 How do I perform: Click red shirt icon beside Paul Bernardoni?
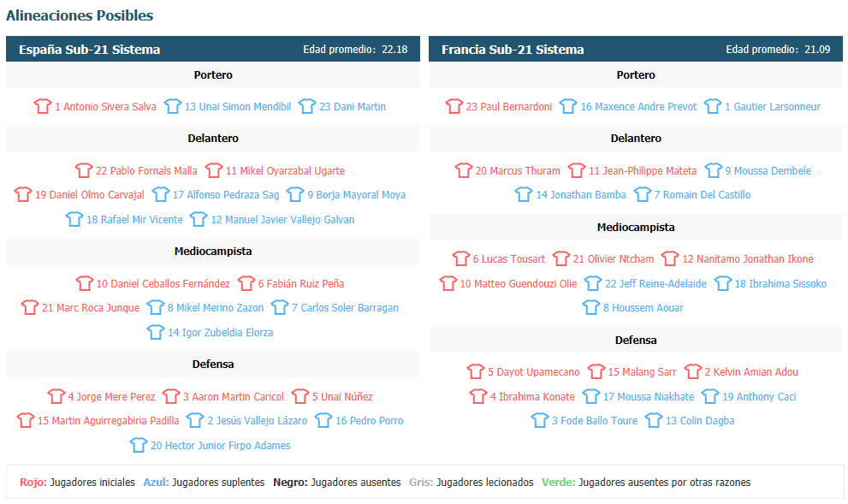[454, 106]
